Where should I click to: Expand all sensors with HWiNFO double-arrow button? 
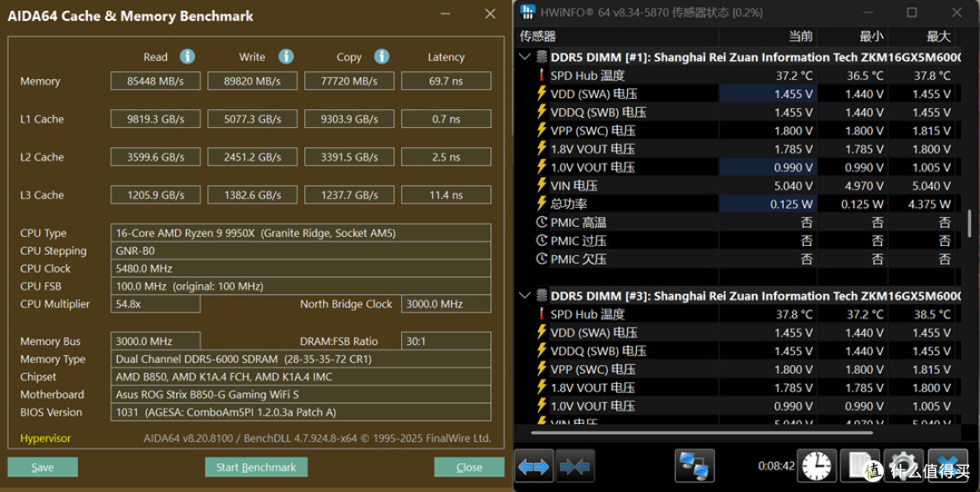(534, 467)
